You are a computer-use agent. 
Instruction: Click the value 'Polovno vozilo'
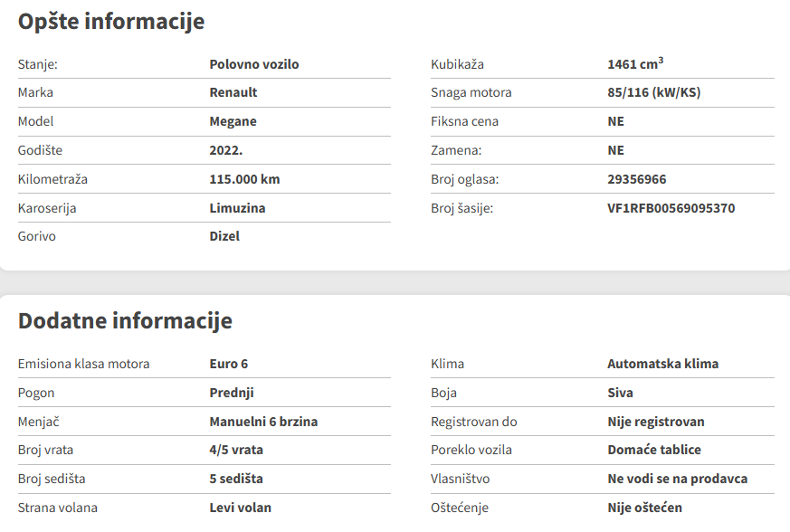[x=254, y=64]
